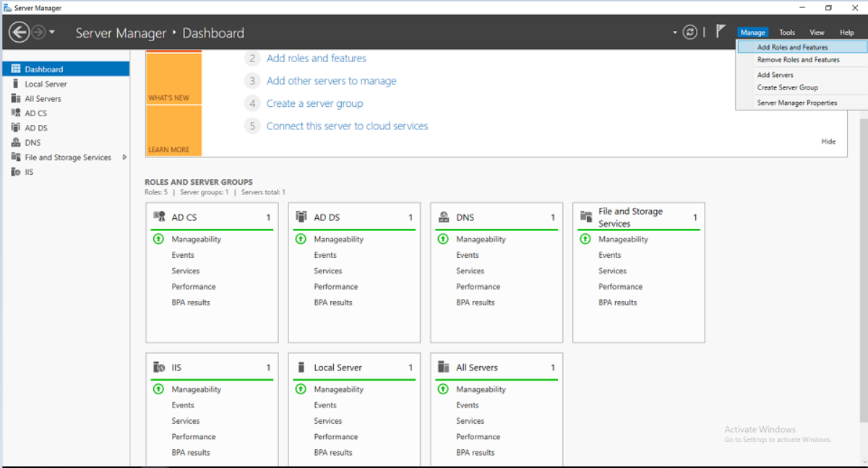
Task: Click the AD DS tile title
Action: [327, 217]
